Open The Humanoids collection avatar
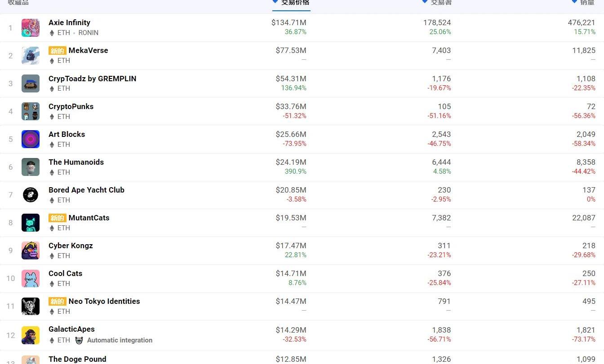This screenshot has height=364, width=604. pos(31,167)
